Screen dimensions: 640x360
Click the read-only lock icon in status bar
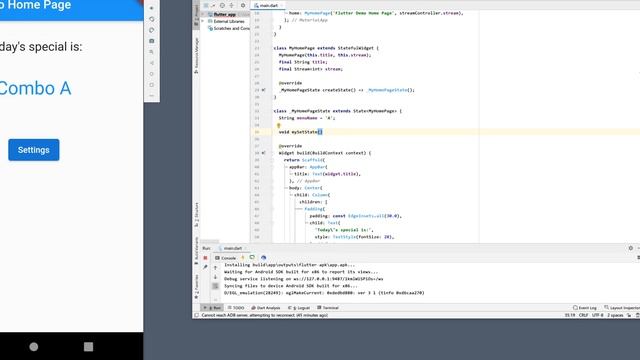(629, 315)
